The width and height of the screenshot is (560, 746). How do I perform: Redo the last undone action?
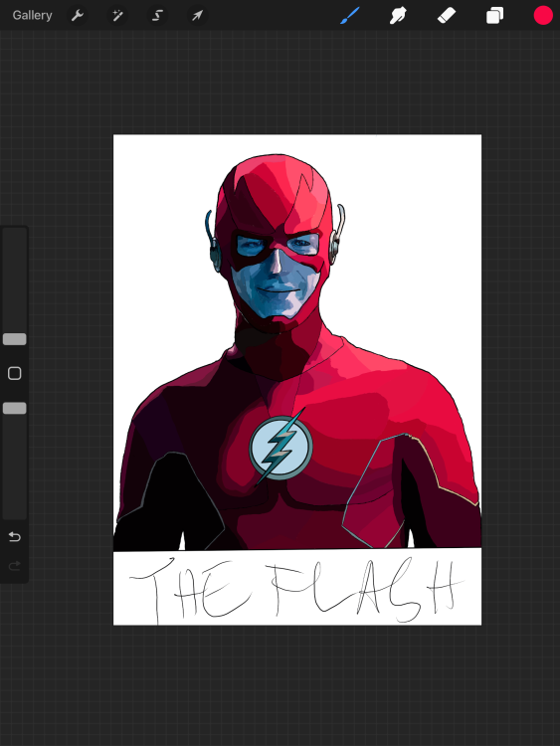(15, 566)
